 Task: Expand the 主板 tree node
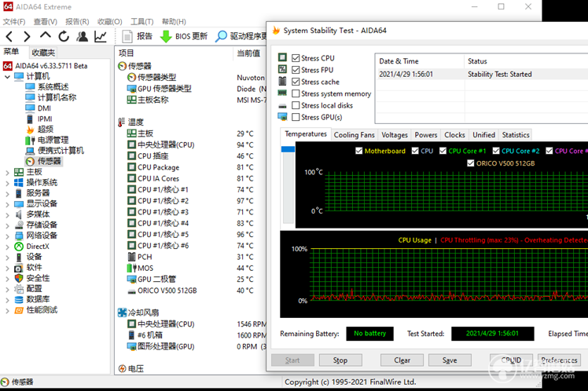click(x=8, y=172)
